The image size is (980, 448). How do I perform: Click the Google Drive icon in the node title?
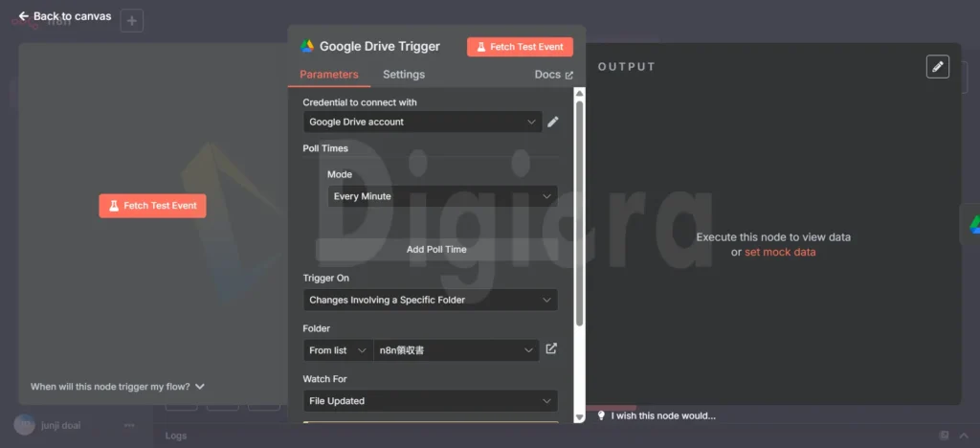307,46
